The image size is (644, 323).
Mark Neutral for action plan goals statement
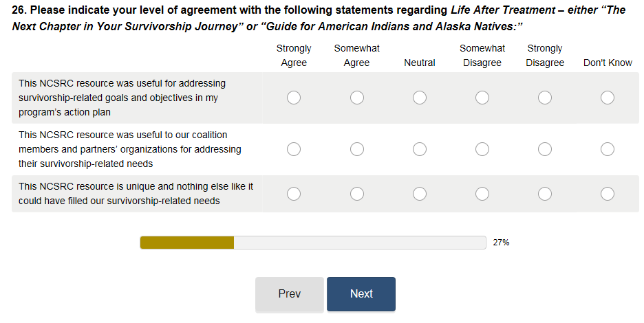[420, 98]
